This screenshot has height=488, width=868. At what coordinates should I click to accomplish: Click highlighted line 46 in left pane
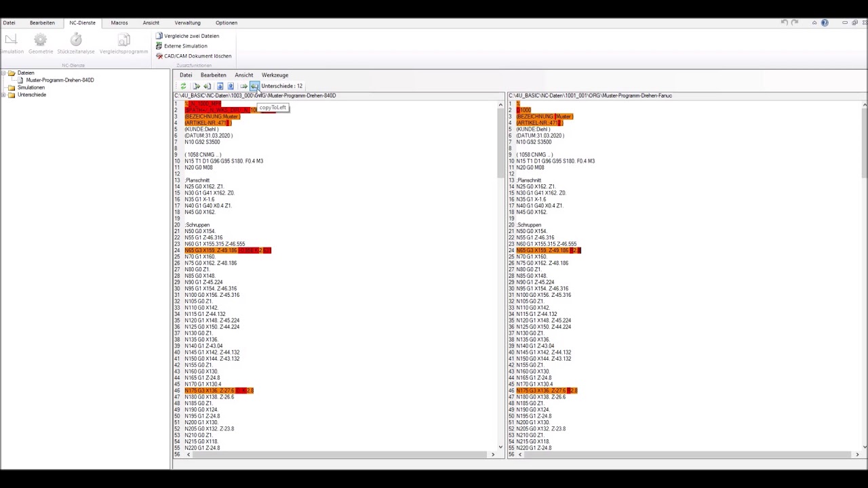coord(219,390)
